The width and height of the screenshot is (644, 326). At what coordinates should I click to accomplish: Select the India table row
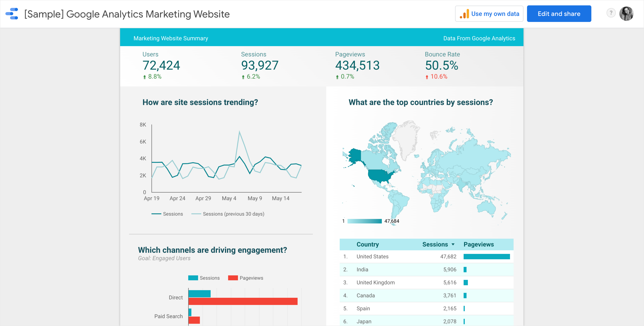(x=426, y=270)
